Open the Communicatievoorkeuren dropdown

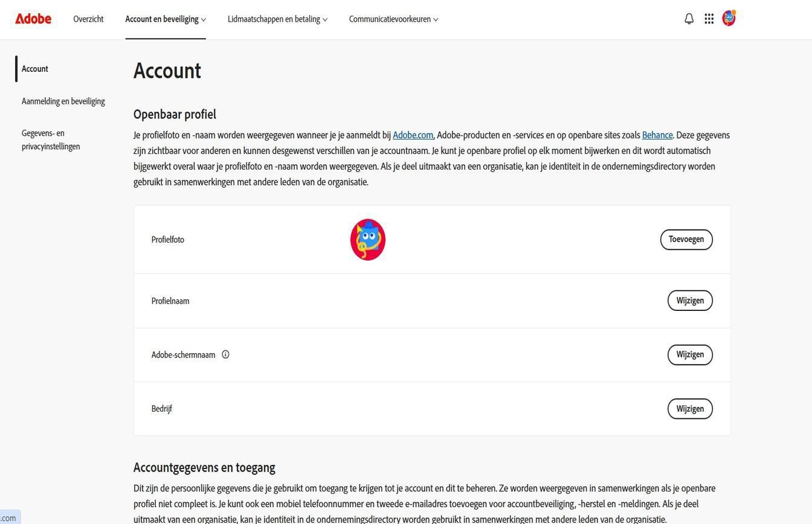coord(393,19)
